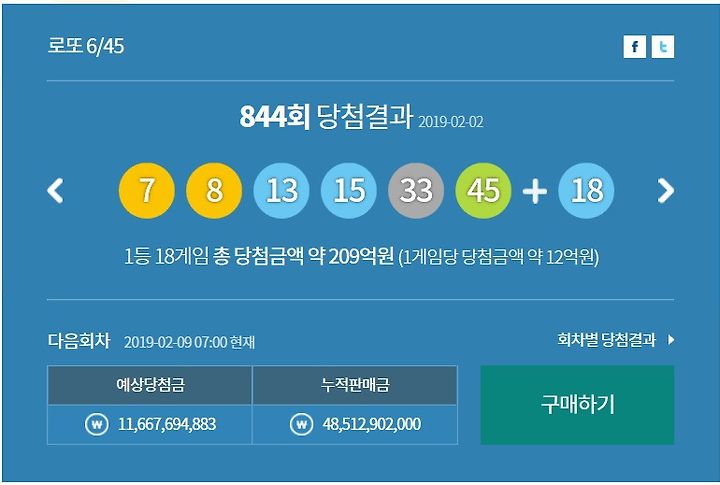This screenshot has width=720, height=485.
Task: Click won icon beside 48,512,902,000
Action: (x=301, y=424)
